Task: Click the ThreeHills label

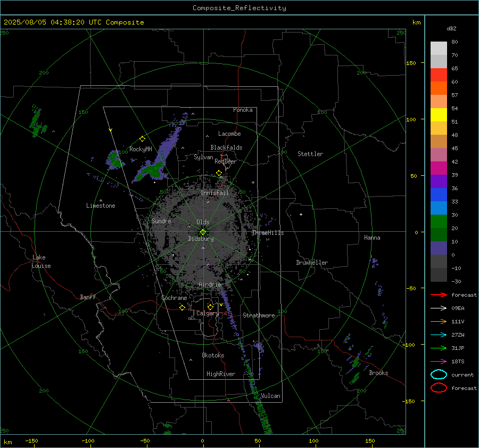Action: point(268,233)
